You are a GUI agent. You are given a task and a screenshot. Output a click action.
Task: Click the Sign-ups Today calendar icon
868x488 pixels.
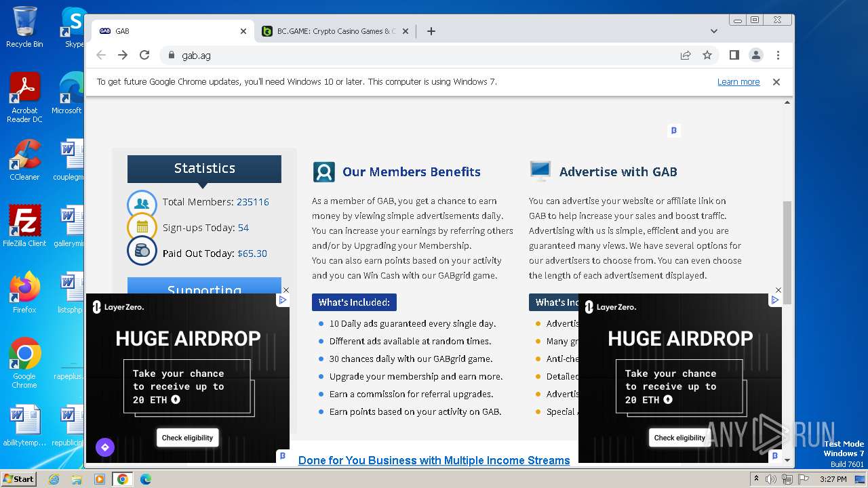tap(142, 226)
